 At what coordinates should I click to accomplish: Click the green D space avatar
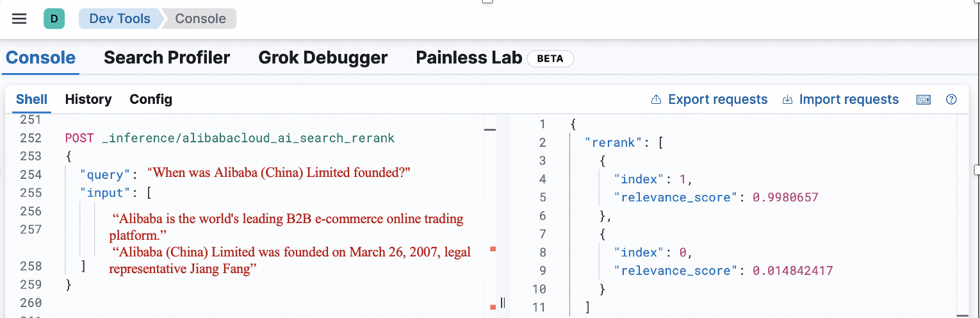pyautogui.click(x=54, y=19)
